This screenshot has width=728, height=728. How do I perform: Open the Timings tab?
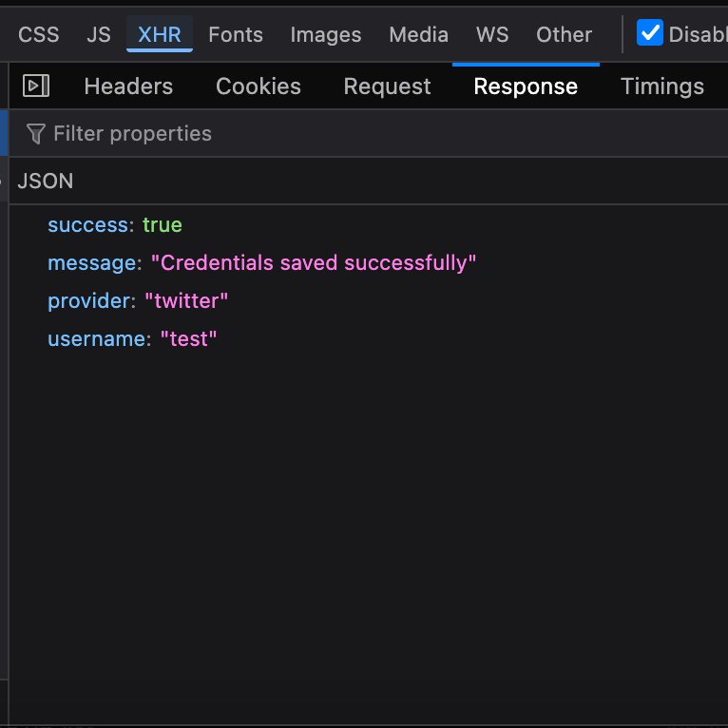click(662, 86)
